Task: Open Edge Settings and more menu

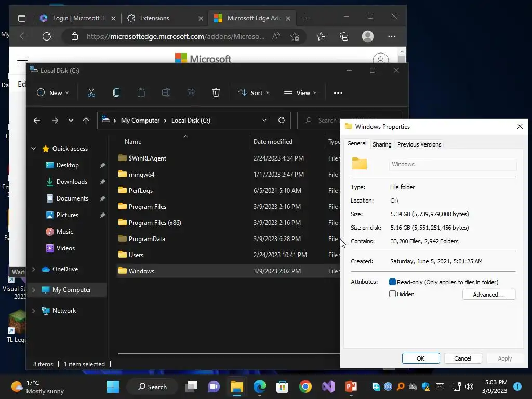Action: coord(392,36)
